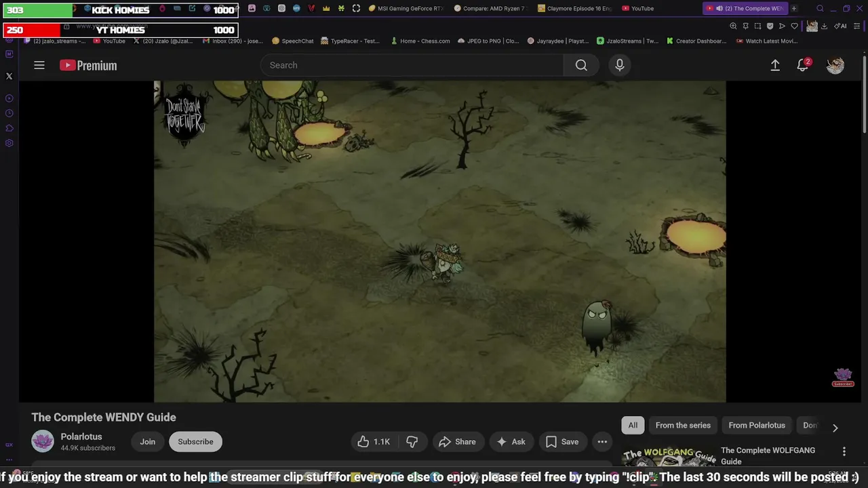The height and width of the screenshot is (488, 868).
Task: Start voice search with the microphone
Action: [x=619, y=65]
